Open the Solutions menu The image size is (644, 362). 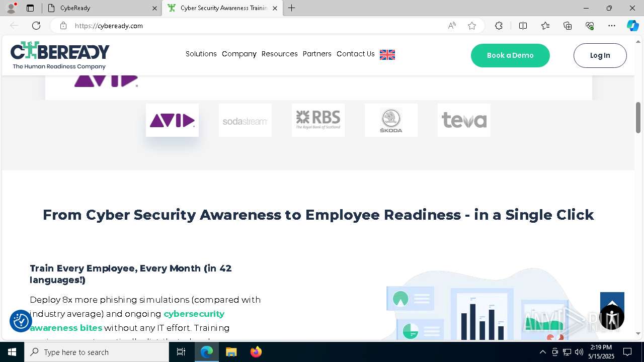(x=201, y=54)
